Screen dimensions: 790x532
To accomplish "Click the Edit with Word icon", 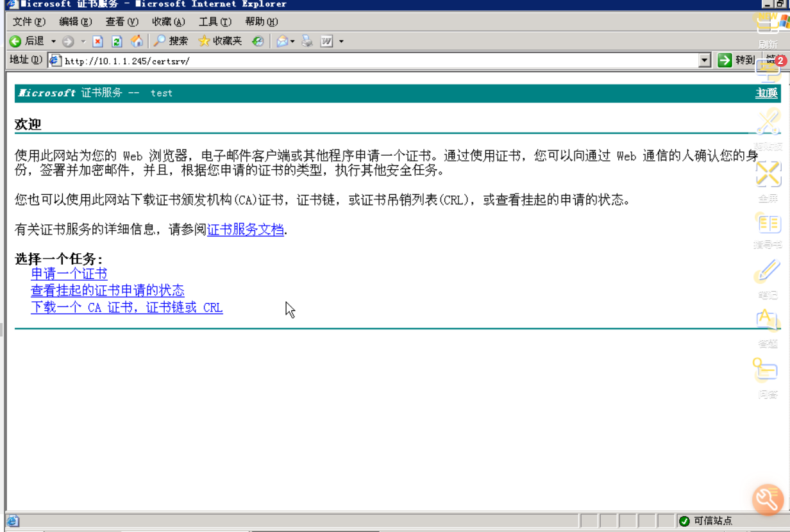I will pos(327,41).
